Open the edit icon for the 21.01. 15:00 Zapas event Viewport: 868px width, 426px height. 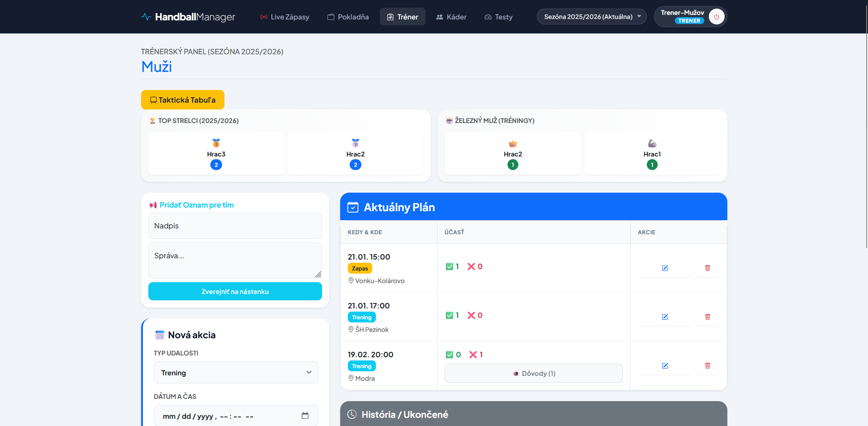pyautogui.click(x=664, y=268)
